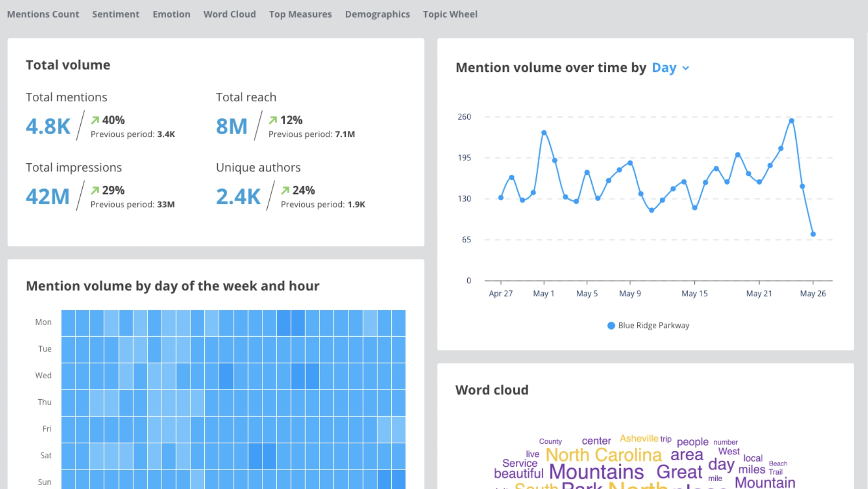Switch to the Sentiment tab
Screen dimensions: 868x489
[x=116, y=14]
